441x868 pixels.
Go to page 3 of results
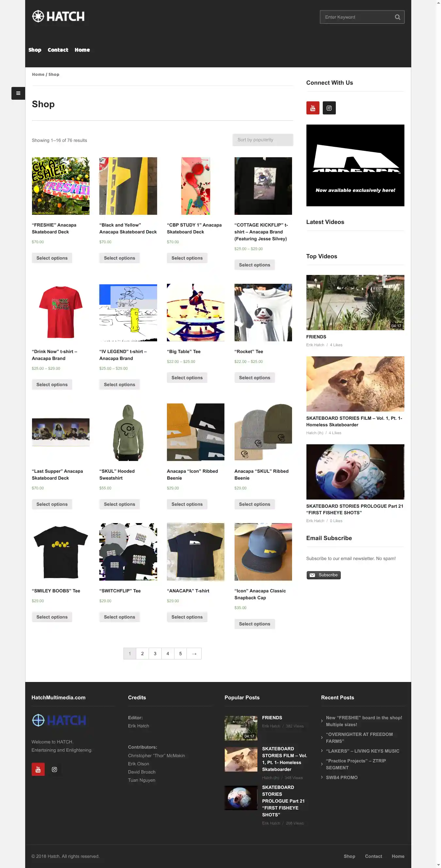click(x=155, y=654)
